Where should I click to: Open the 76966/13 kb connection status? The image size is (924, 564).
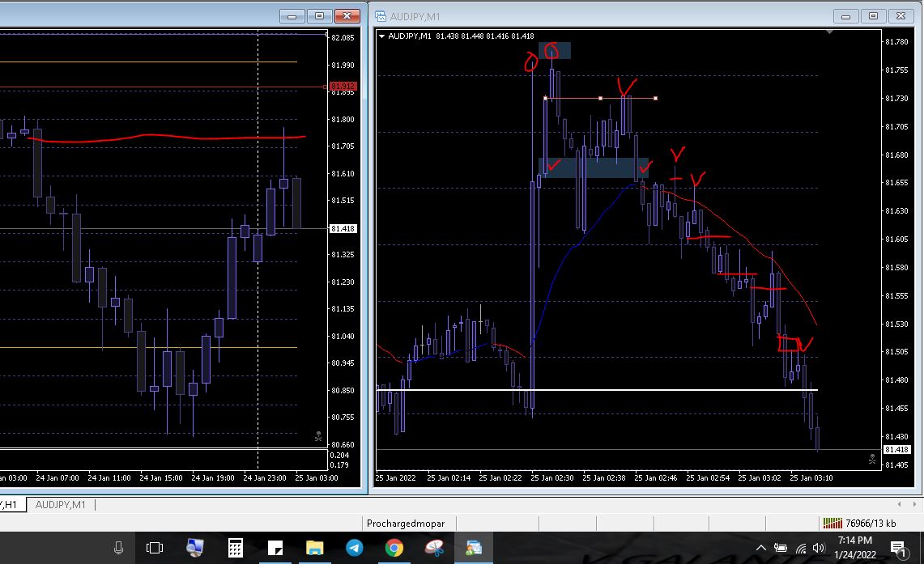click(859, 523)
